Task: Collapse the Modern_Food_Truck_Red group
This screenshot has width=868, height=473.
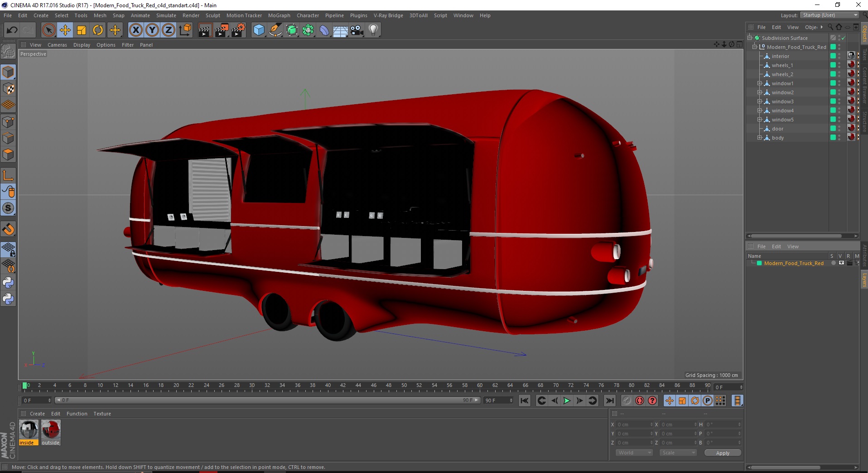Action: point(755,47)
